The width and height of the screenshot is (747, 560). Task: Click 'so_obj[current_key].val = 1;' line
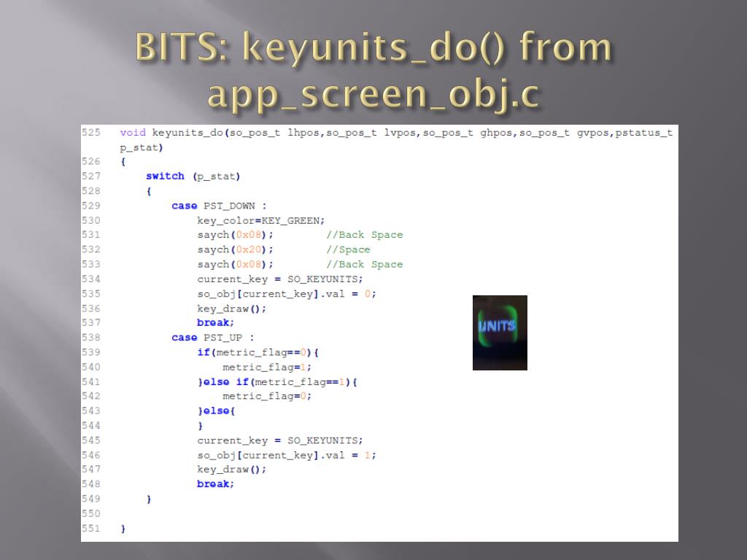point(287,455)
